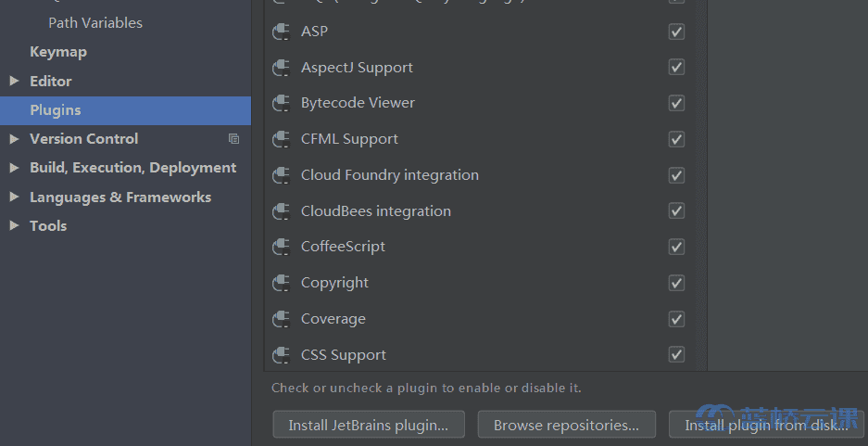Click the CFML Support plugin icon
This screenshot has height=446, width=868.
pos(282,139)
